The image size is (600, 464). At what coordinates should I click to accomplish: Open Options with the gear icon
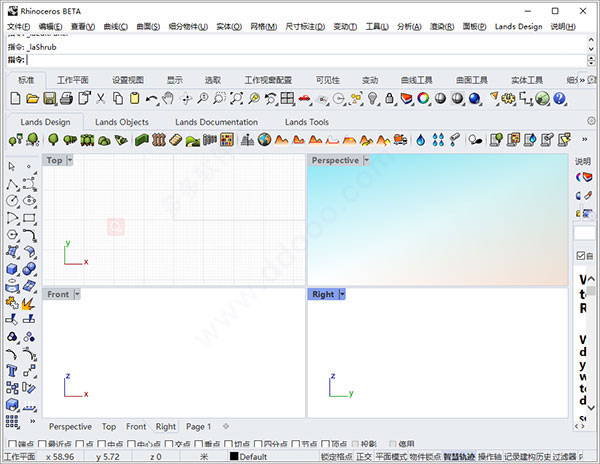click(508, 99)
